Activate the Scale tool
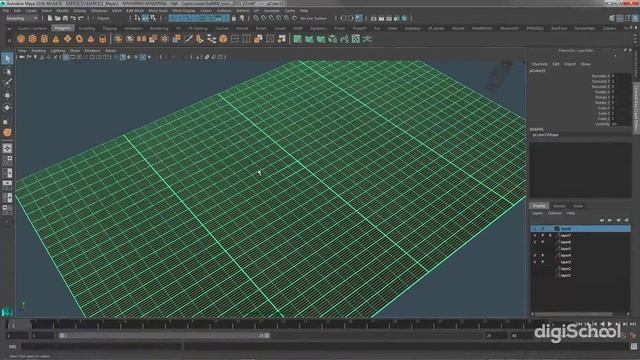Viewport: 640px width, 360px height. [x=7, y=121]
